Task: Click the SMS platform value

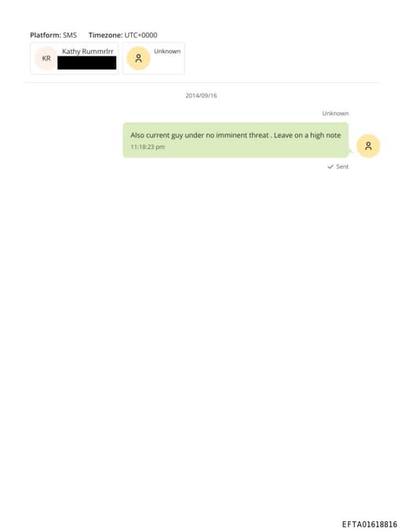Action: [x=70, y=35]
